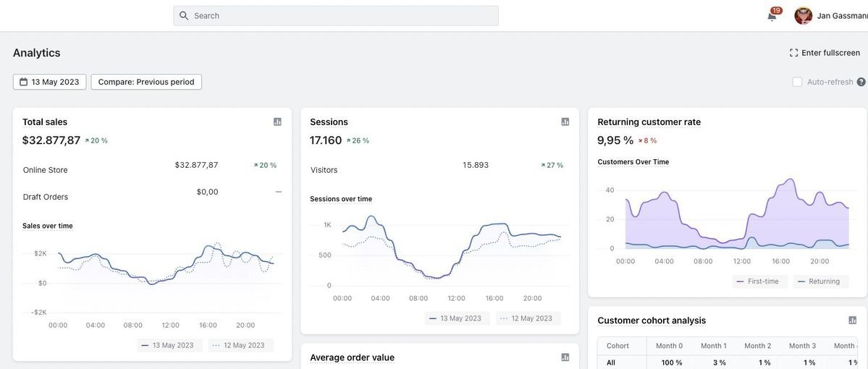Open the Compare: Previous period dropdown

pos(146,82)
